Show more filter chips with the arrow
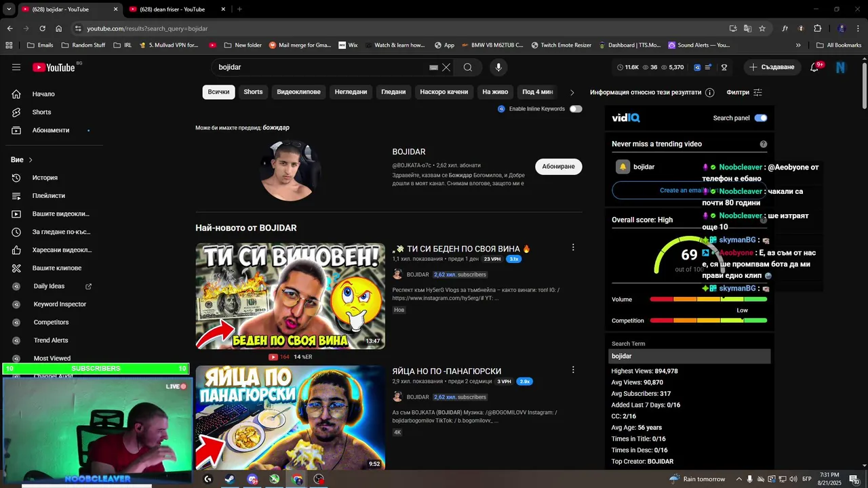Image resolution: width=868 pixels, height=488 pixels. [572, 92]
